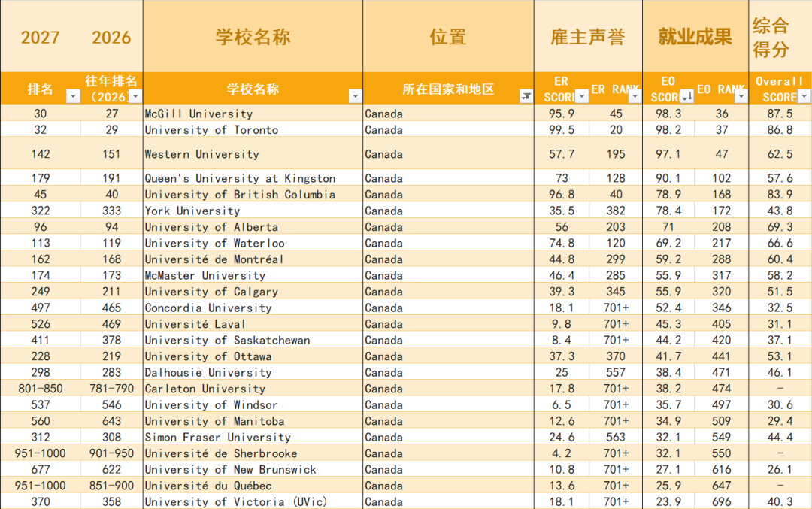This screenshot has width=812, height=509.
Task: Select the University of Manitoba cell
Action: (253, 421)
